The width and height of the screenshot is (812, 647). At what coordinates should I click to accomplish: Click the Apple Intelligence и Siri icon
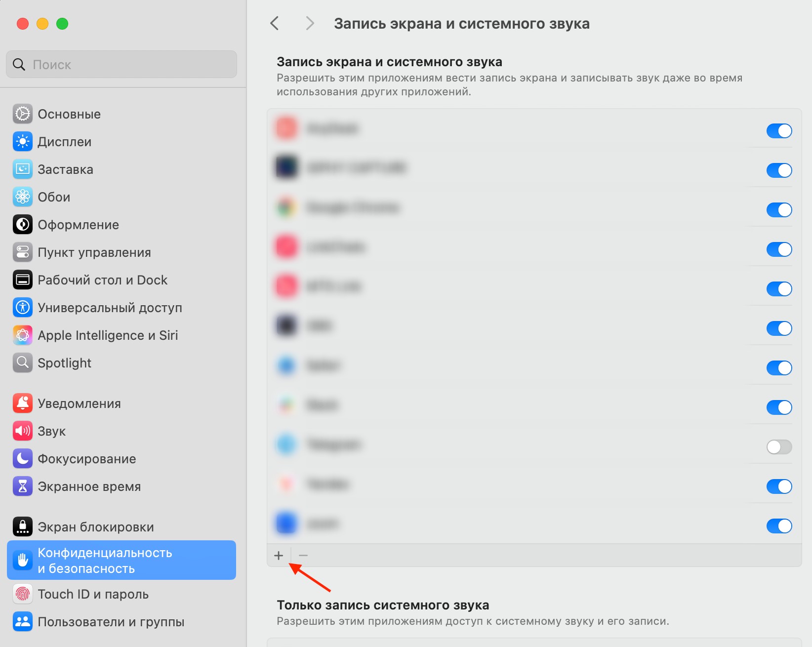23,335
